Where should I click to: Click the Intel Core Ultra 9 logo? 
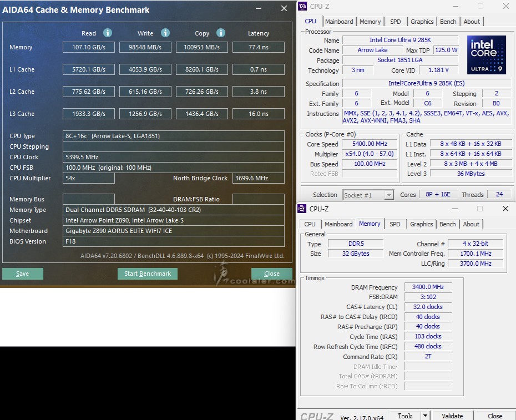(487, 55)
